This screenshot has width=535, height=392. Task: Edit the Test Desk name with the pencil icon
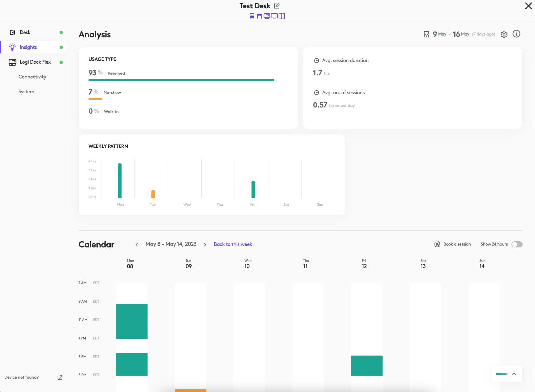(277, 6)
